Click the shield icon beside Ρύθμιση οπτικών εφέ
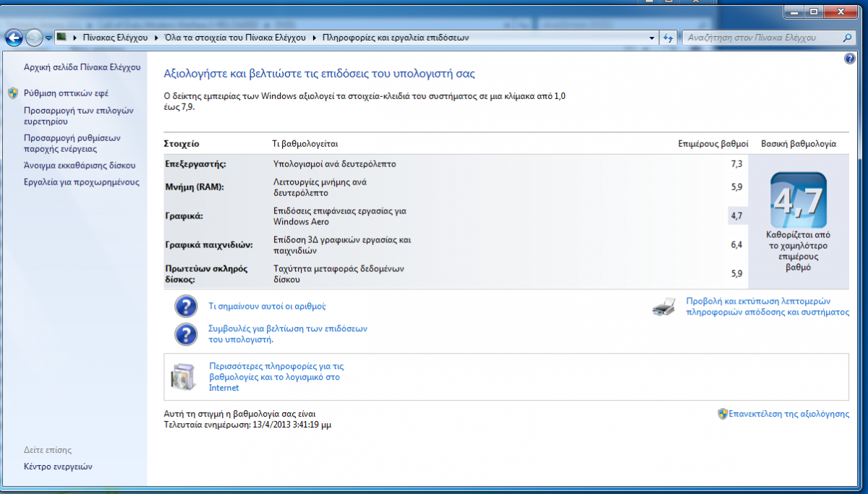 pyautogui.click(x=13, y=93)
